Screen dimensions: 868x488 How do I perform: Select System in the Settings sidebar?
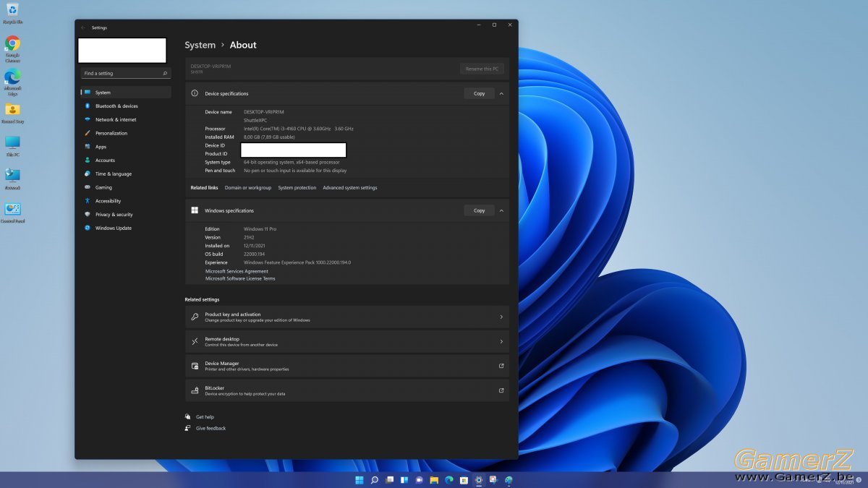click(x=126, y=93)
